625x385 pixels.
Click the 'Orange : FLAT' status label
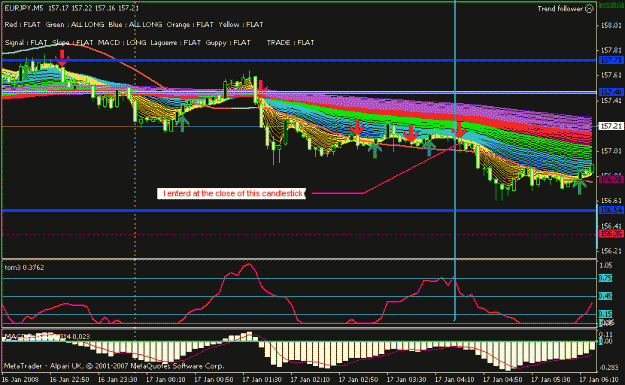click(x=190, y=25)
